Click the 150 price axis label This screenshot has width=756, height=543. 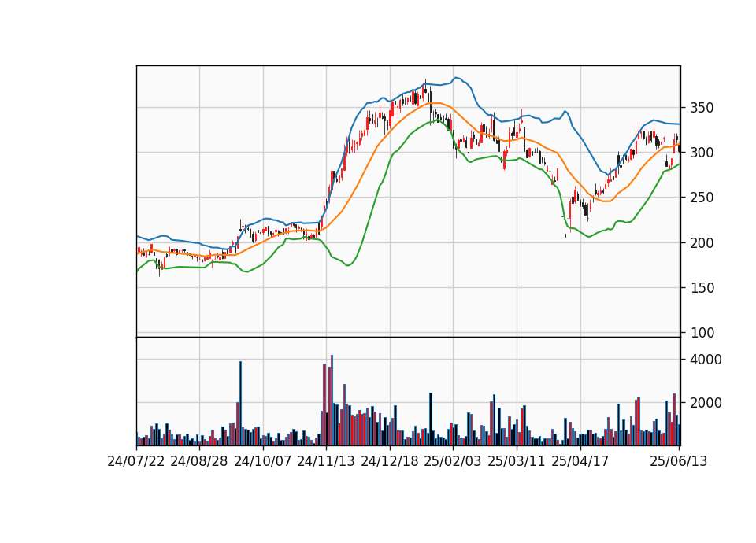click(x=702, y=288)
